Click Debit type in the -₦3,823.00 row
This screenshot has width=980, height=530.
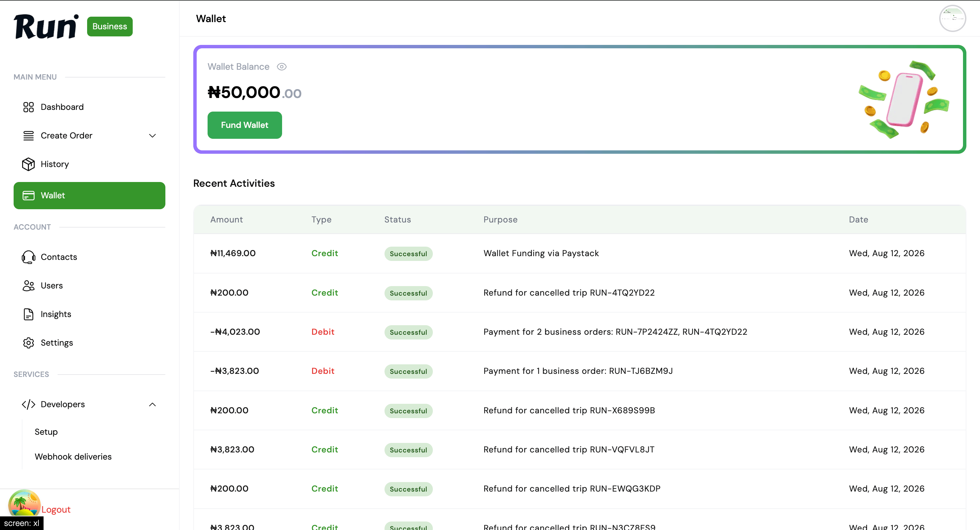[x=323, y=371]
